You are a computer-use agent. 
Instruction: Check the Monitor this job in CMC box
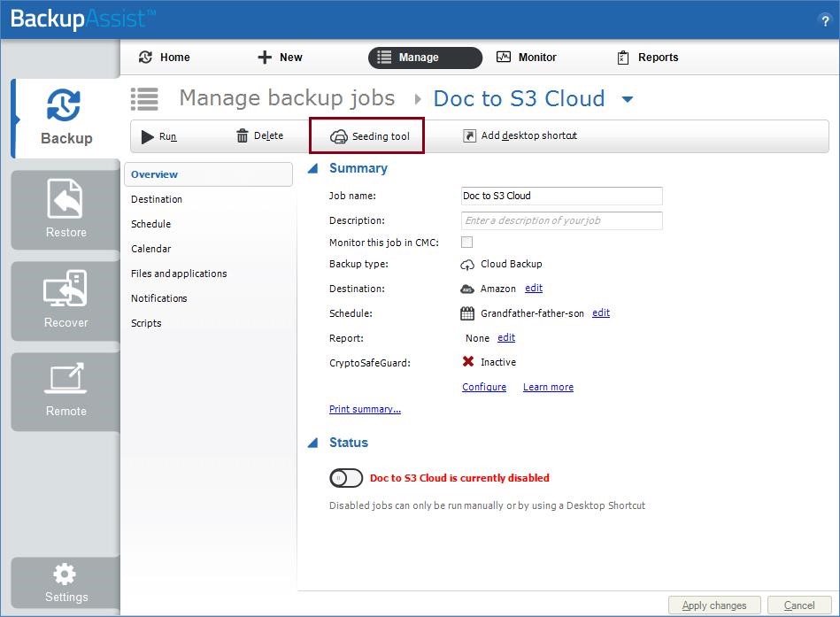tap(466, 242)
